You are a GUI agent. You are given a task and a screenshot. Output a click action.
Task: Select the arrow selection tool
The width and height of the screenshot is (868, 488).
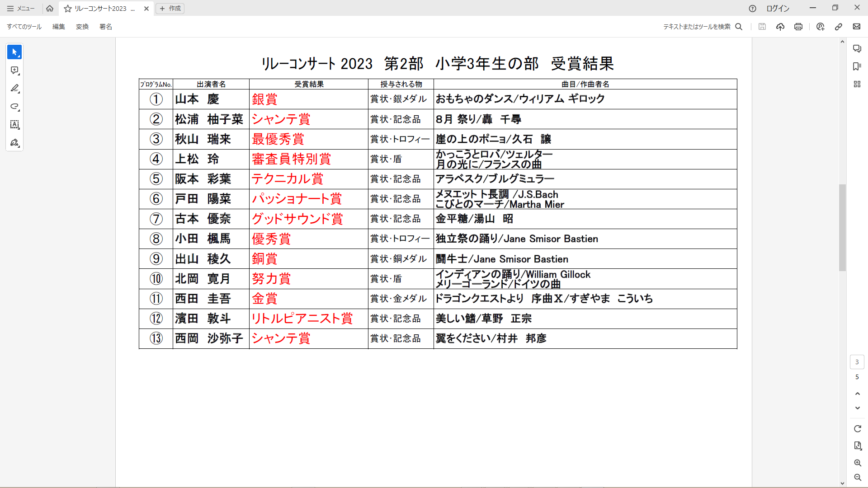14,52
